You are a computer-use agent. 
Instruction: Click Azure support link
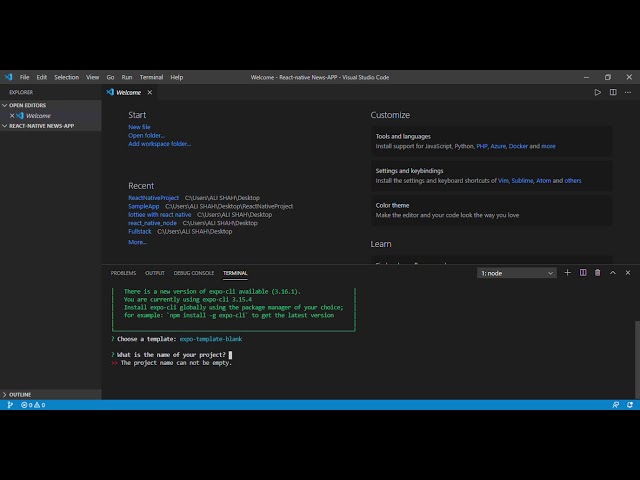(x=498, y=146)
